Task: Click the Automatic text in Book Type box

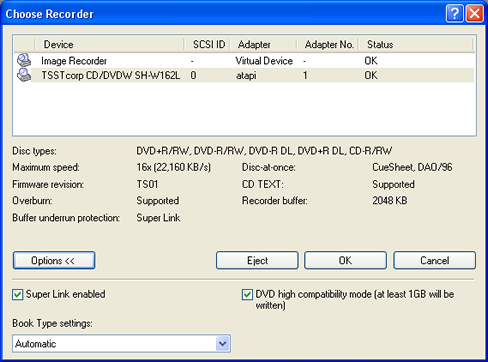Action: (36, 344)
